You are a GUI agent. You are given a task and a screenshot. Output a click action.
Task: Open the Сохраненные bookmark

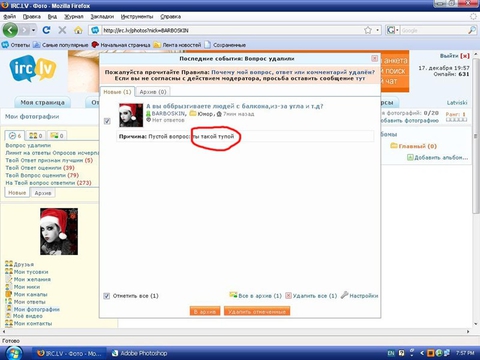[x=225, y=45]
